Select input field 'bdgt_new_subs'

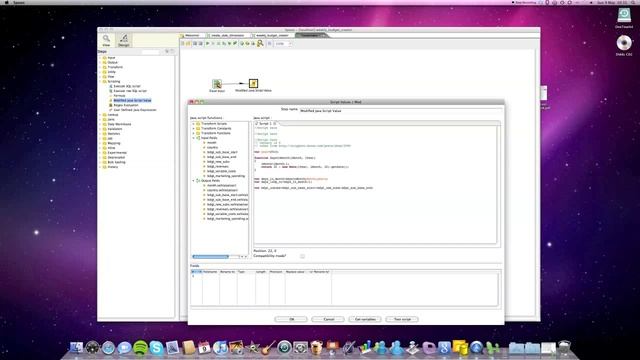point(218,162)
